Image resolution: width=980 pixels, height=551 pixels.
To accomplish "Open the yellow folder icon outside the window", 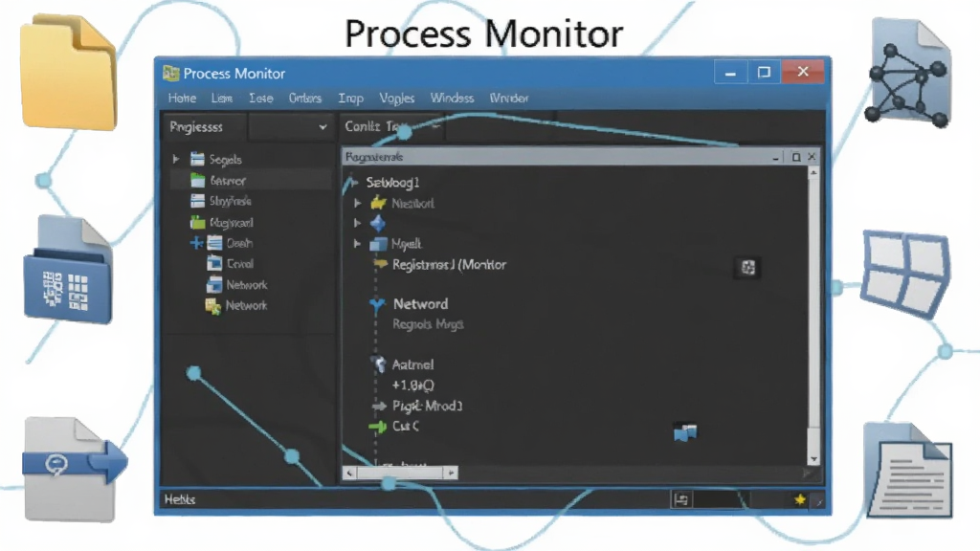I will 69,73.
